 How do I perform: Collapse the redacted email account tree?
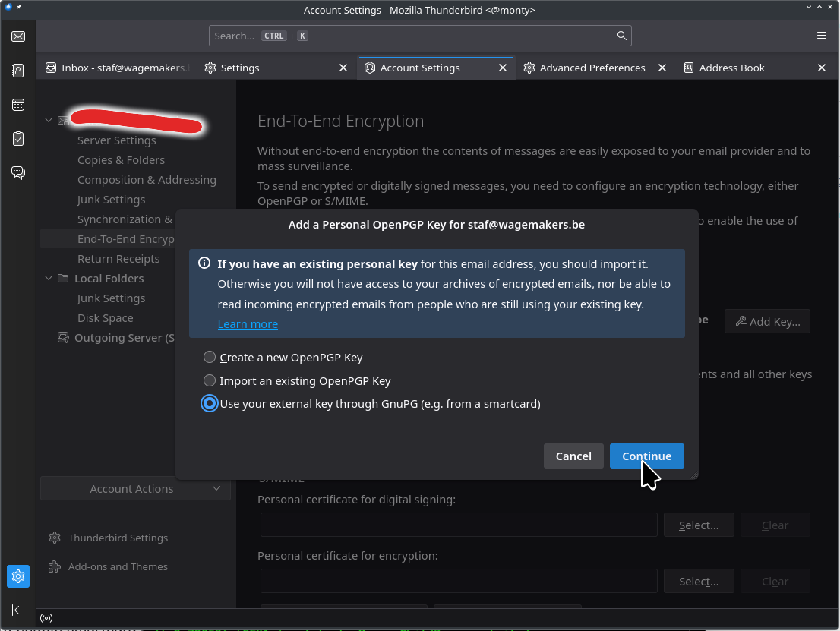pos(49,120)
